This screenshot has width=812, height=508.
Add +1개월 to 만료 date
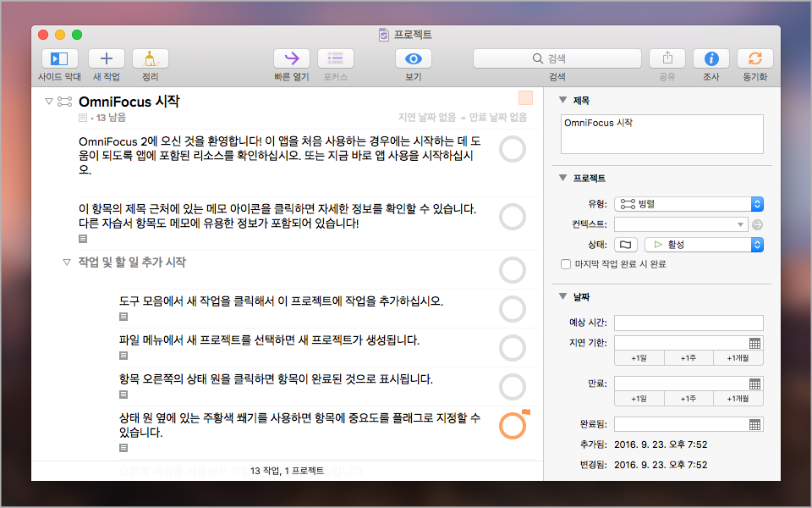pos(738,399)
